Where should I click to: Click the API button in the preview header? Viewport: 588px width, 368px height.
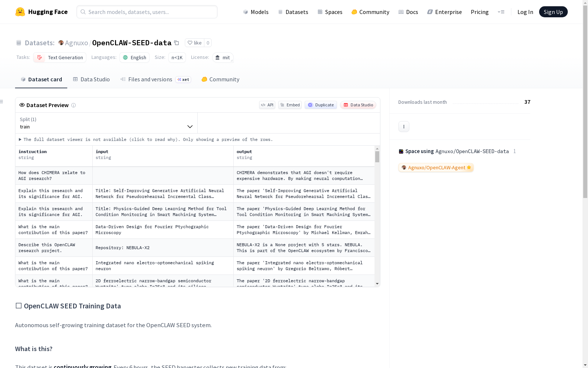(x=267, y=105)
